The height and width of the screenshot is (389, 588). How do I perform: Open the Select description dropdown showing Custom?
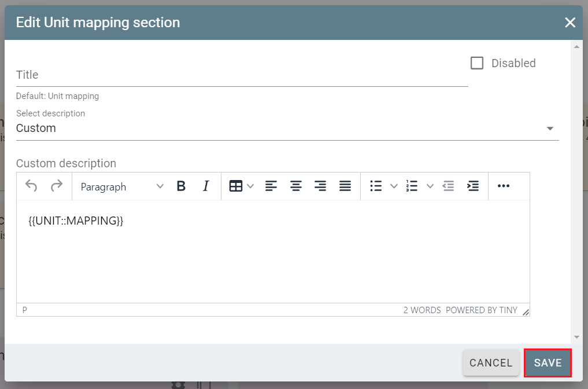tap(287, 128)
